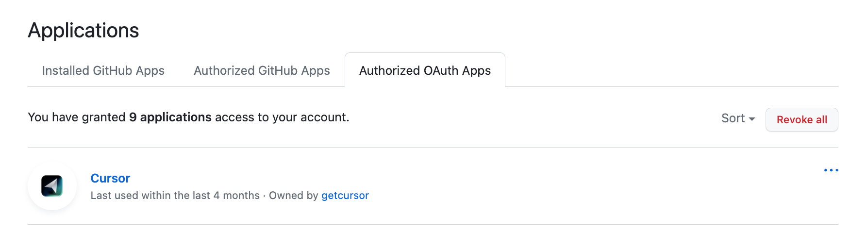The image size is (868, 232).
Task: Open the Authorized GitHub Apps tab
Action: point(262,71)
